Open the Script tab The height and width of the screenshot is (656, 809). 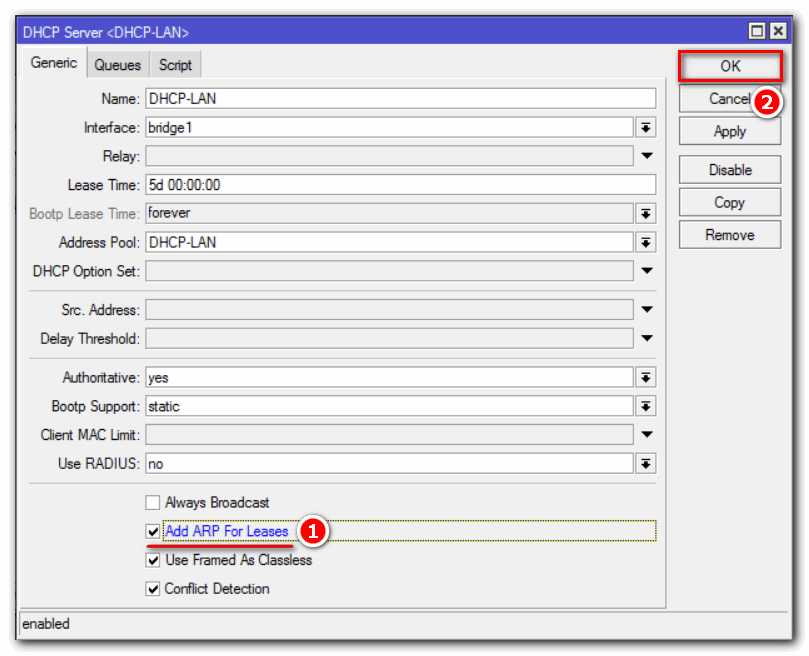(x=175, y=65)
